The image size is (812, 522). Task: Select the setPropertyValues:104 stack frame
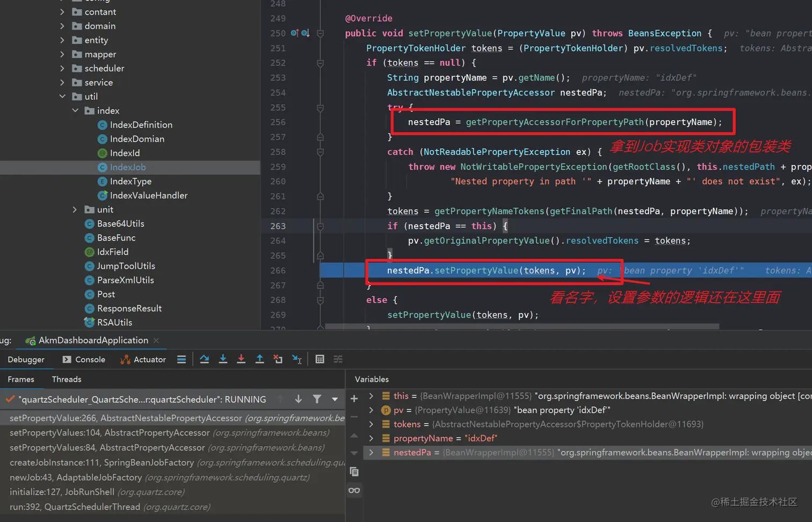[172, 433]
